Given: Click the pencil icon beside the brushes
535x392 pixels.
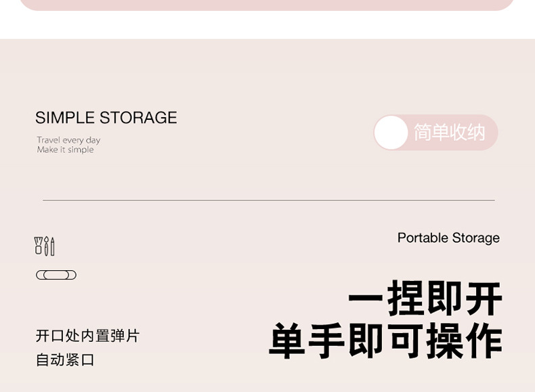Looking at the screenshot, I should point(52,246).
